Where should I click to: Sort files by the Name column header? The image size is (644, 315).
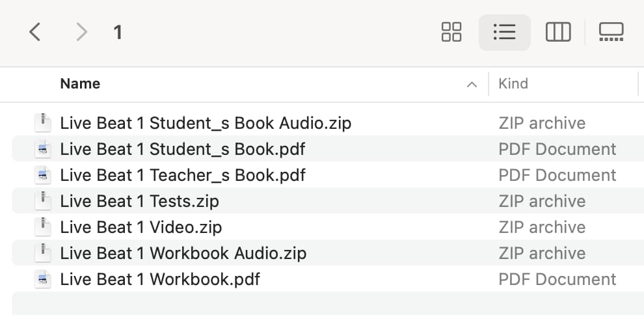(80, 84)
